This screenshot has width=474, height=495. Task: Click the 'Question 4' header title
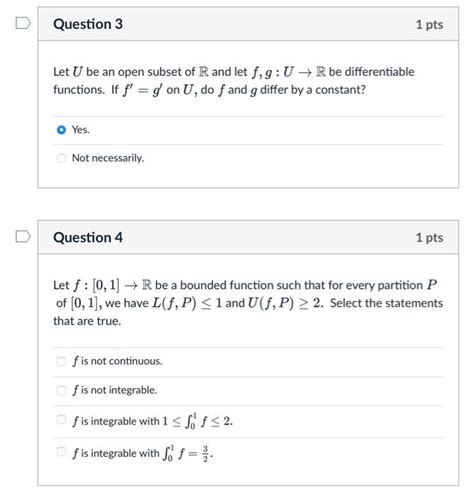pos(88,237)
